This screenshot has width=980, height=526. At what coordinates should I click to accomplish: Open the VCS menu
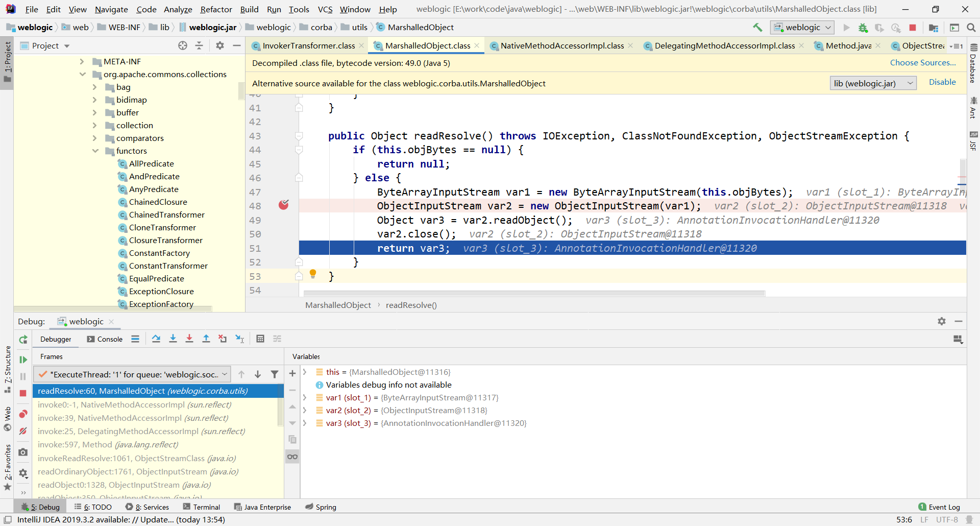pyautogui.click(x=325, y=9)
